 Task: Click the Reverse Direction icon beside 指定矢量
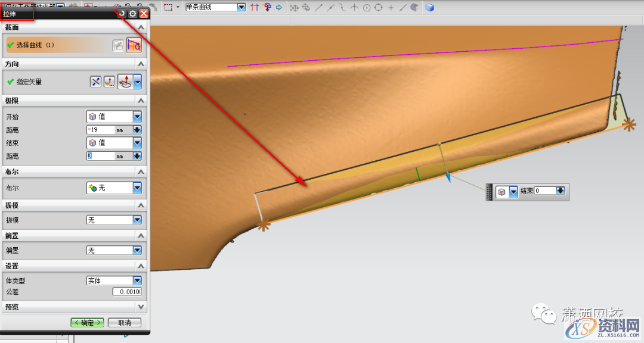tap(95, 82)
